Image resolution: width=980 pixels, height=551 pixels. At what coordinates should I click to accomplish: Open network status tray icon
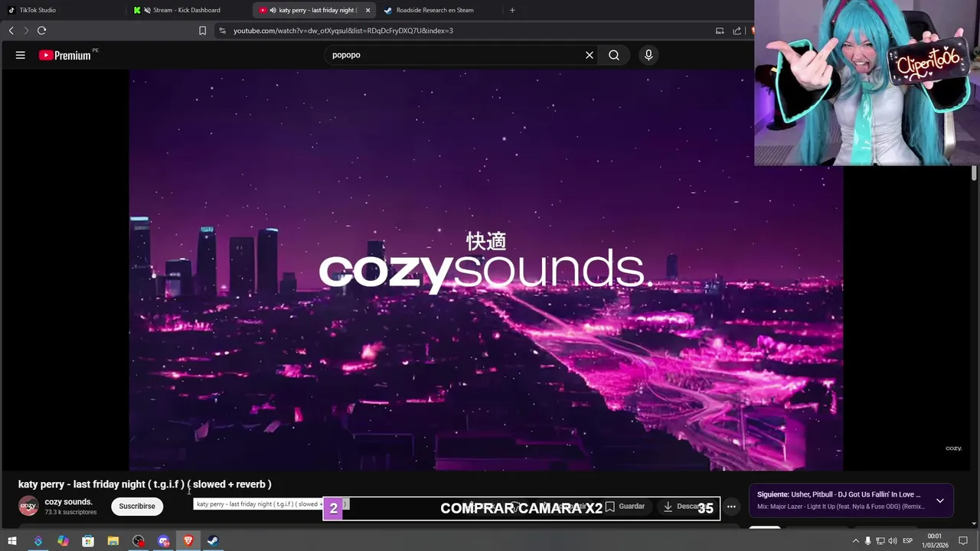click(x=880, y=541)
